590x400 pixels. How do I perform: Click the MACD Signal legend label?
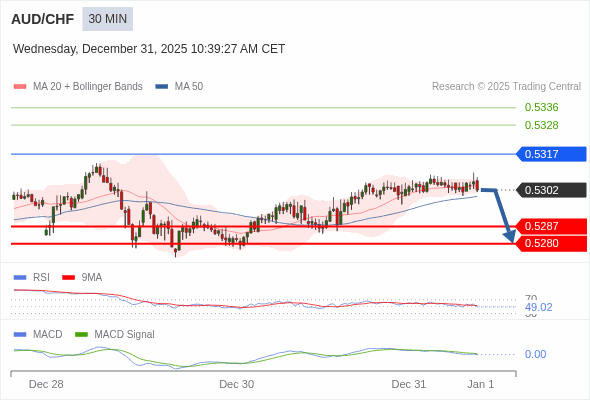pos(125,335)
